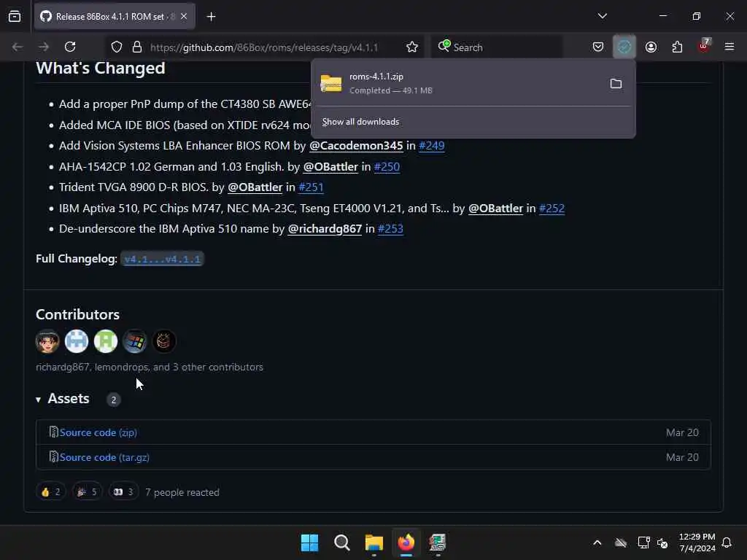Open the Firefox application menu

[729, 47]
